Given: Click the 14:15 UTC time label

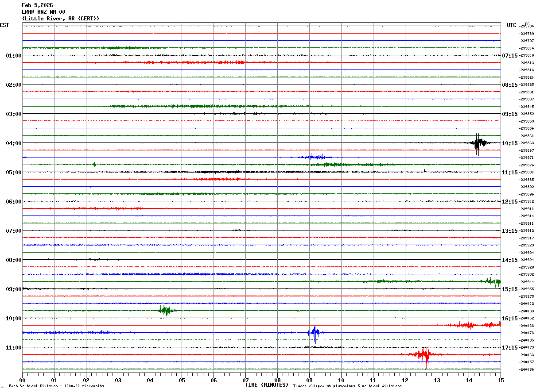Looking at the screenshot, I should pyautogui.click(x=510, y=260).
